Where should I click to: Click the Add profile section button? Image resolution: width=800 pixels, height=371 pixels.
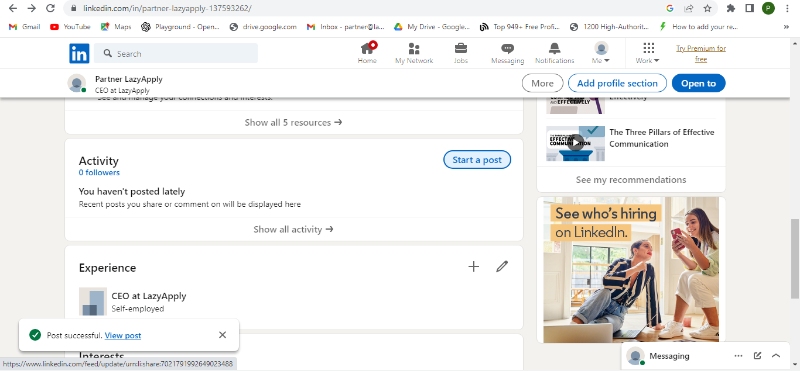[617, 83]
